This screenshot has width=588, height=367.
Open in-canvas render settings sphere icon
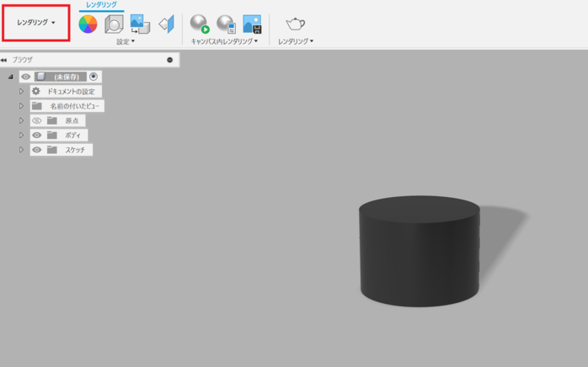click(226, 24)
